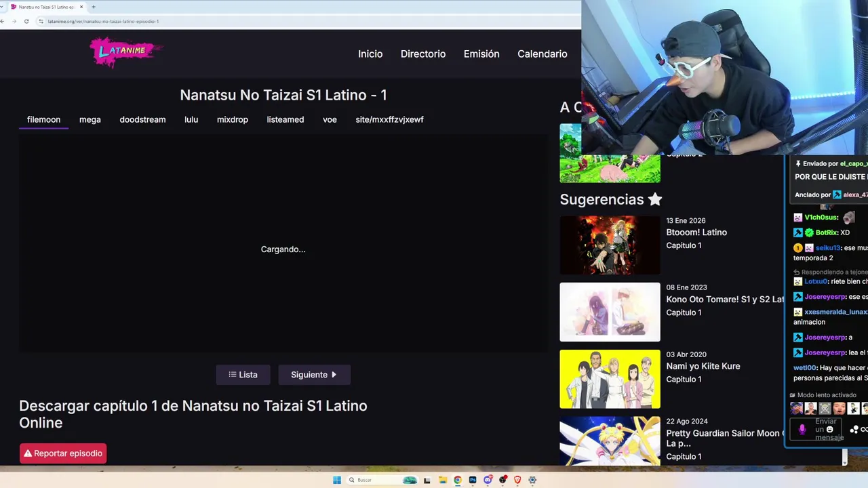868x488 pixels.
Task: Go to the Emisión section
Action: click(481, 54)
